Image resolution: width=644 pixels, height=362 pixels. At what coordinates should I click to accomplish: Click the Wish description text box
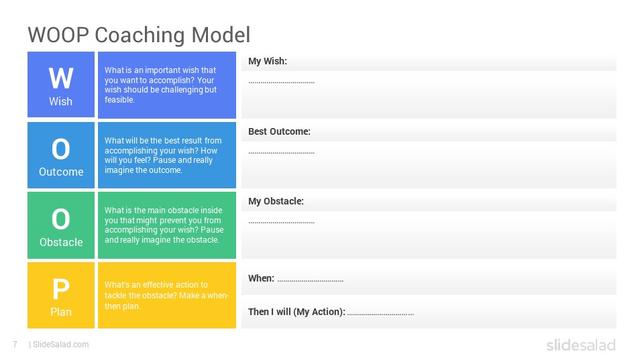click(x=167, y=84)
